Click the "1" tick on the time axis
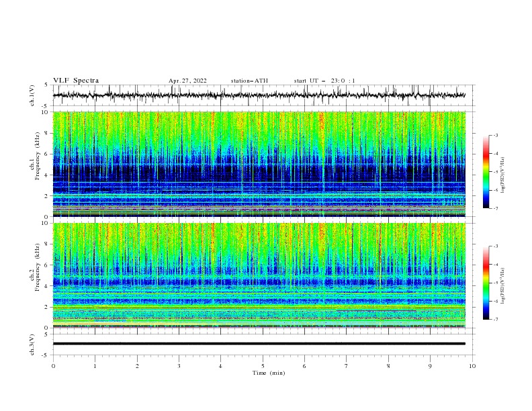The width and height of the screenshot is (532, 411). (95, 366)
